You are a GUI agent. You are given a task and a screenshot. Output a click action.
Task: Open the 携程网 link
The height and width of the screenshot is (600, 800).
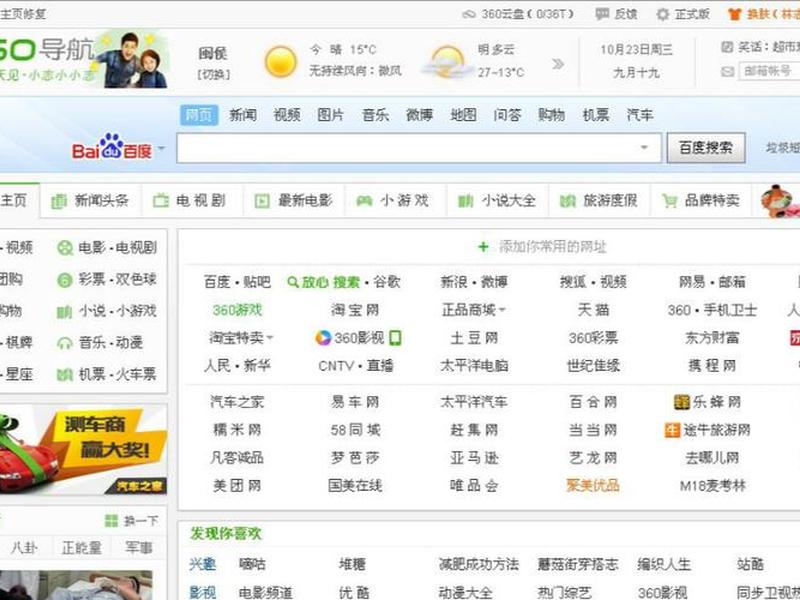(712, 365)
